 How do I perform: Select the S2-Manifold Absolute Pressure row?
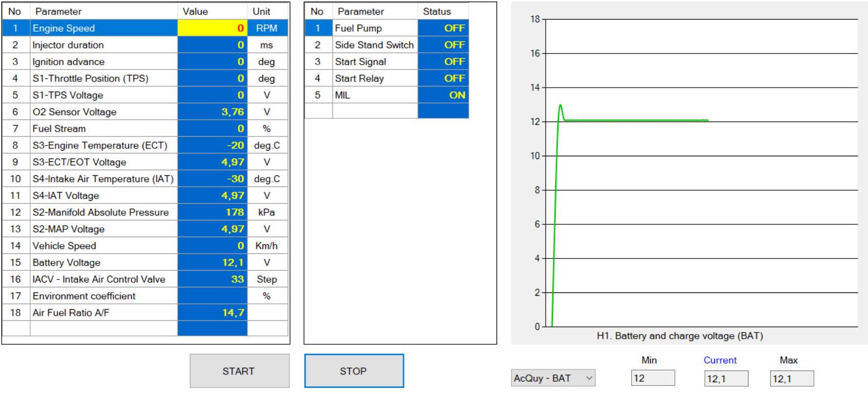tap(103, 212)
